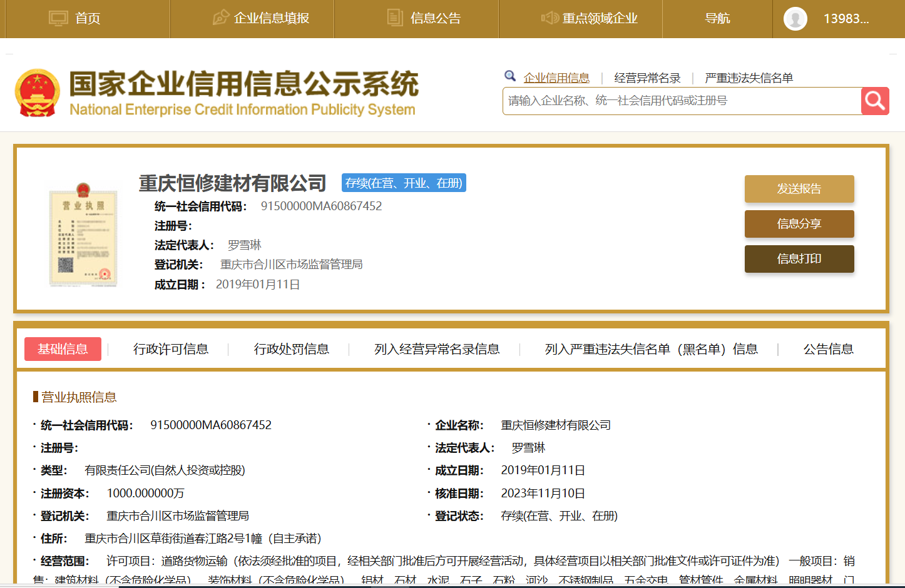Click the 营业执照信息 section heading
905x588 pixels.
[x=79, y=397]
